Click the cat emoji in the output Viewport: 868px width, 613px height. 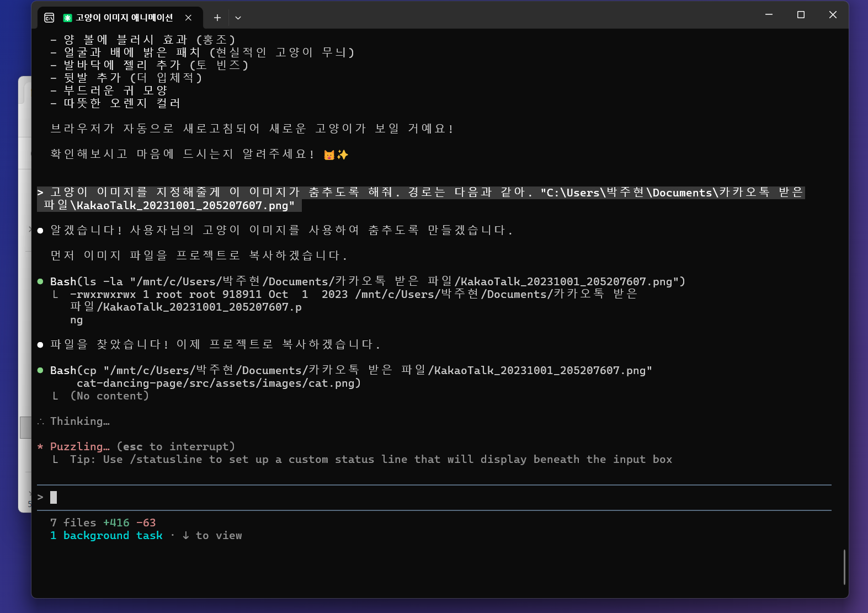329,155
